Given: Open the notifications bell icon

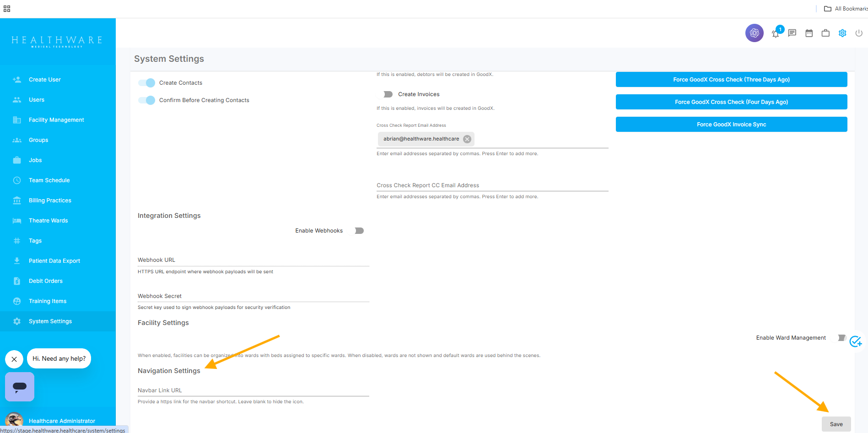Looking at the screenshot, I should pyautogui.click(x=776, y=33).
